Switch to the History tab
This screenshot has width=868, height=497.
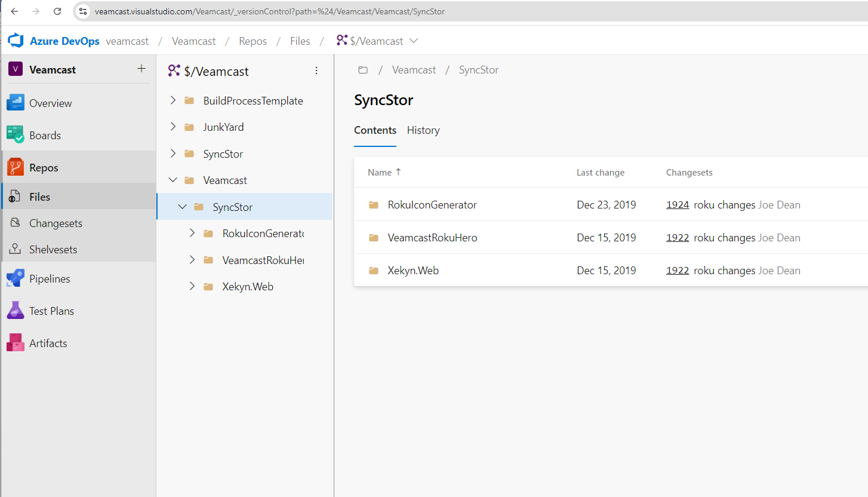[423, 130]
